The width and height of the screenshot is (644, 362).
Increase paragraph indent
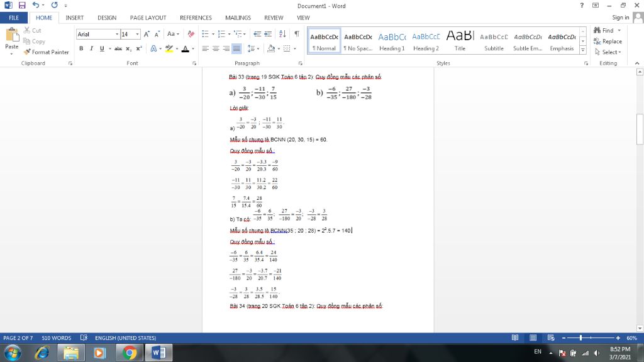coord(268,34)
